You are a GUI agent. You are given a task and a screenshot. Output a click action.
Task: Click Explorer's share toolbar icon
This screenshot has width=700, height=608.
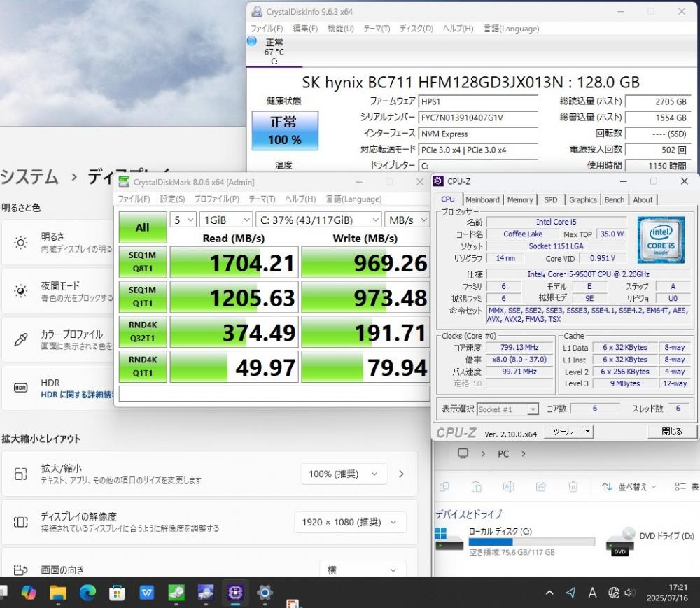click(540, 487)
